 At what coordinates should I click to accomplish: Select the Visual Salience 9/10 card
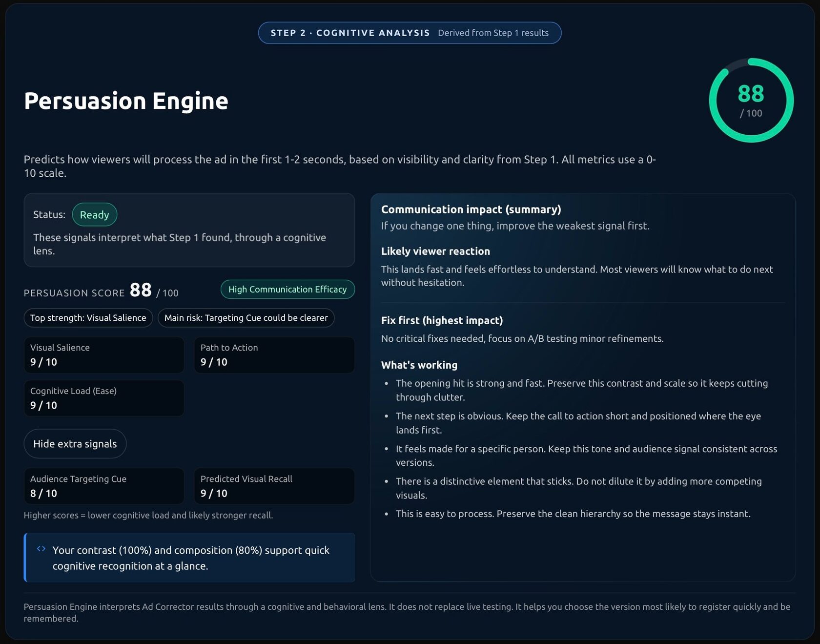tap(104, 355)
